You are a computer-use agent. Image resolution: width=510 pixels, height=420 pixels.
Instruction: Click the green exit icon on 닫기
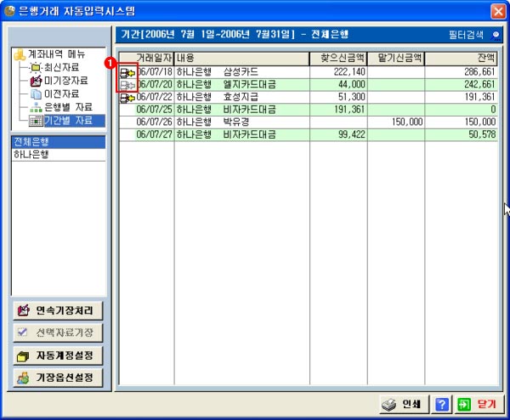pos(464,405)
